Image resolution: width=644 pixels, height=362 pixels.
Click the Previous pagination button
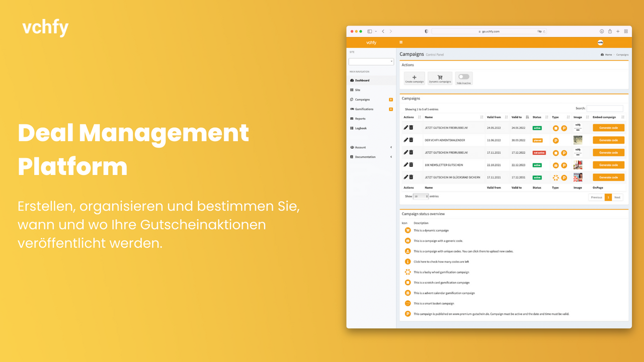click(x=597, y=197)
